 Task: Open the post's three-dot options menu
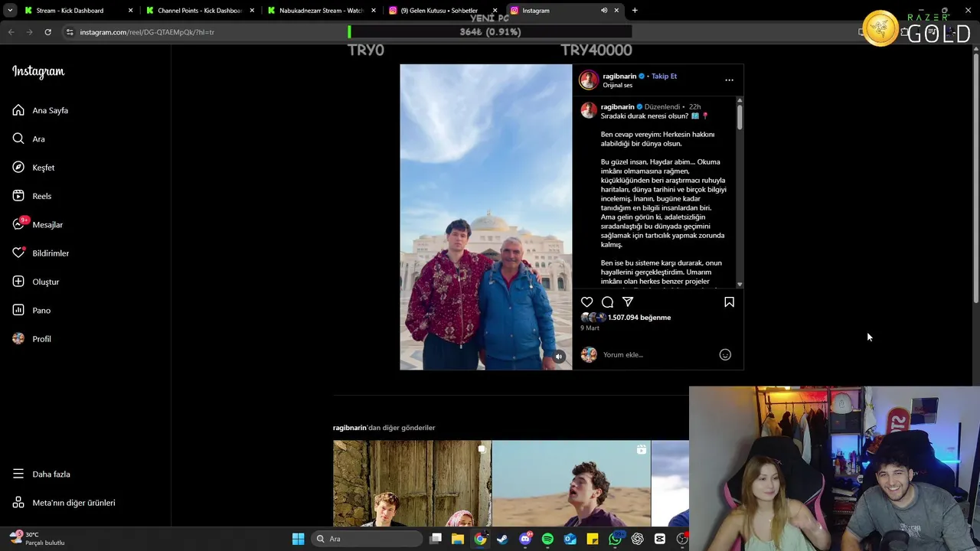click(729, 80)
